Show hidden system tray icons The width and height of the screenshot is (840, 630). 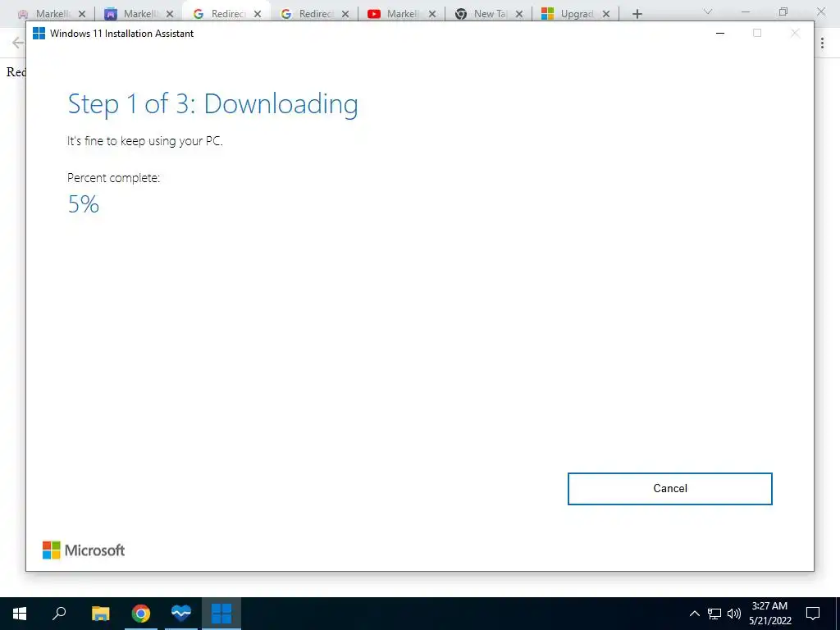pyautogui.click(x=694, y=614)
